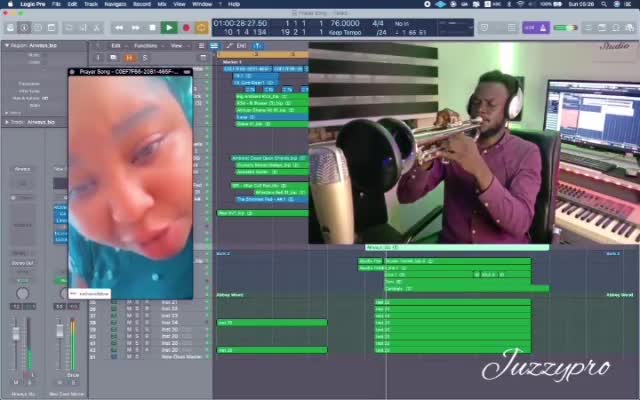
Task: Open the File menu
Action: pos(56,4)
